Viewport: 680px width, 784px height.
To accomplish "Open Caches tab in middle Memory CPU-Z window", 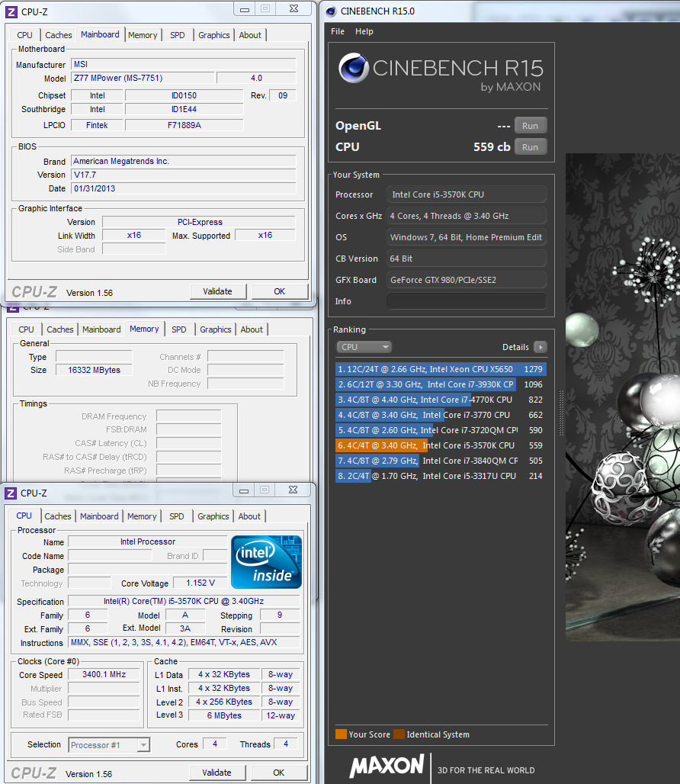I will click(60, 329).
